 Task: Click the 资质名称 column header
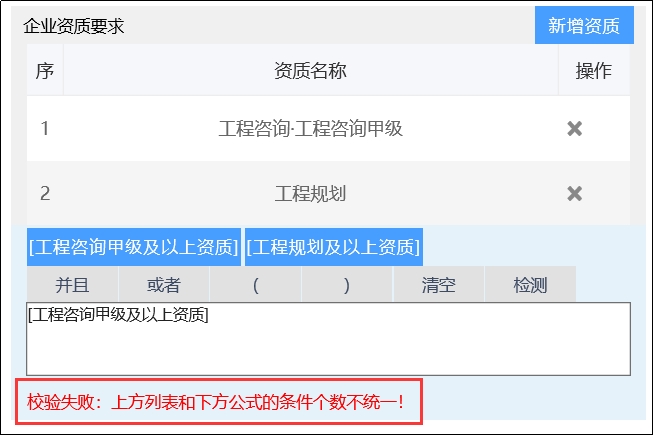coord(310,71)
